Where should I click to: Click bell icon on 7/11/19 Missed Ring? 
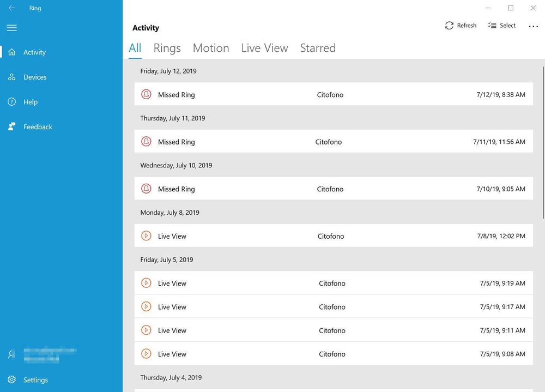[x=146, y=142]
